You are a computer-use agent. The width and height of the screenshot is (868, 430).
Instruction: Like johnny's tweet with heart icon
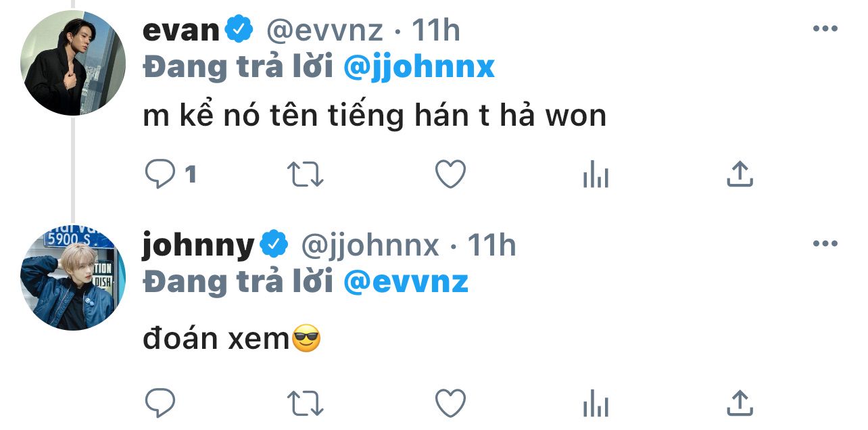pos(450,404)
